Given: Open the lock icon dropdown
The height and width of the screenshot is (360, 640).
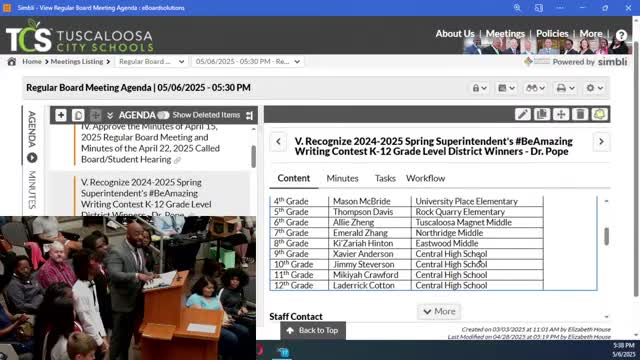Looking at the screenshot, I should [480, 88].
